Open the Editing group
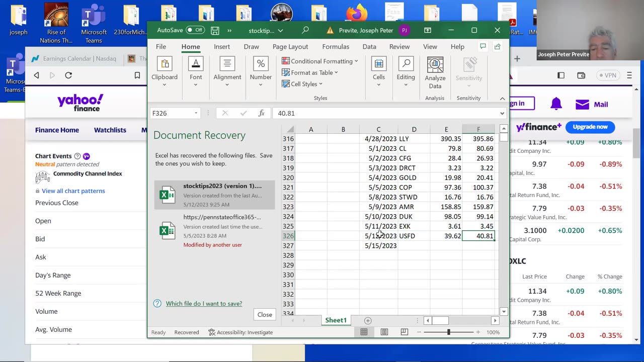The height and width of the screenshot is (362, 644). [406, 71]
